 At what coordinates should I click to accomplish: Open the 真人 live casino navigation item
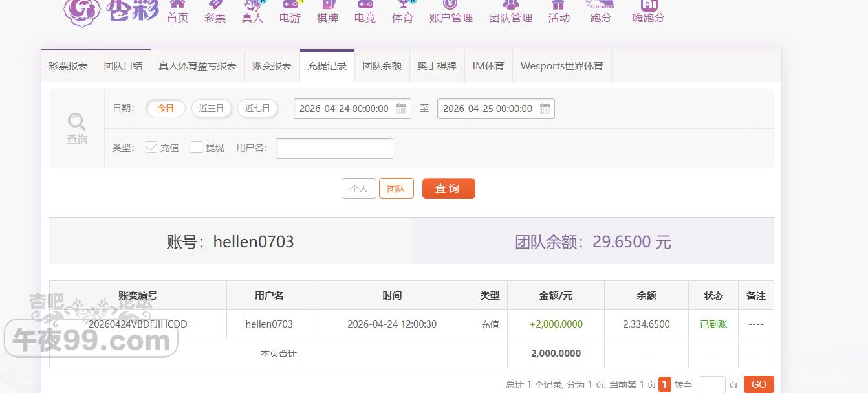[x=252, y=13]
